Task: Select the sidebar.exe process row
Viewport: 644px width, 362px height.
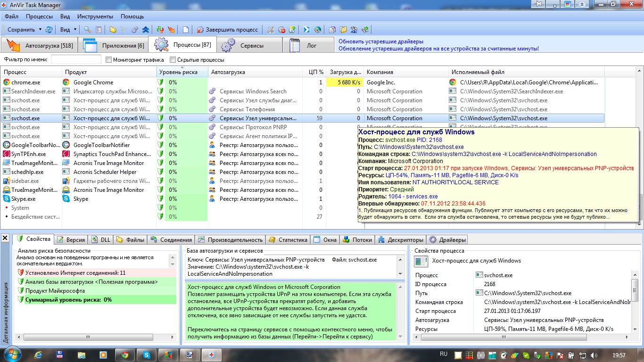Action: click(x=303, y=181)
